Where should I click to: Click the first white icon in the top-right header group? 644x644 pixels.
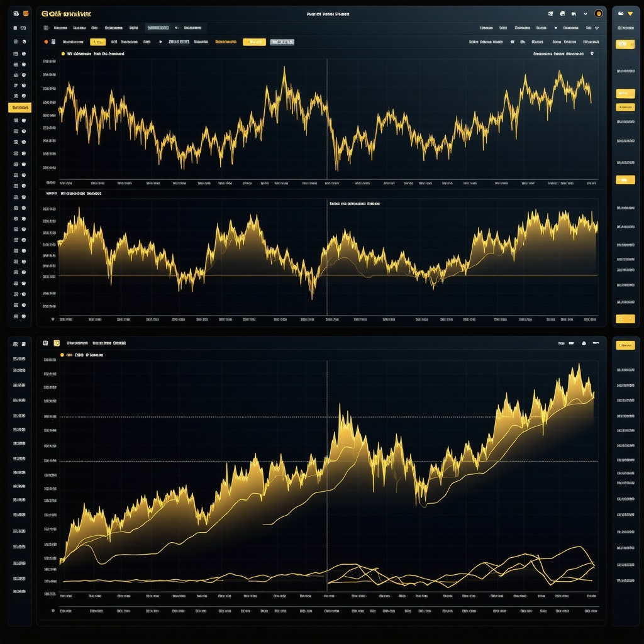[551, 14]
